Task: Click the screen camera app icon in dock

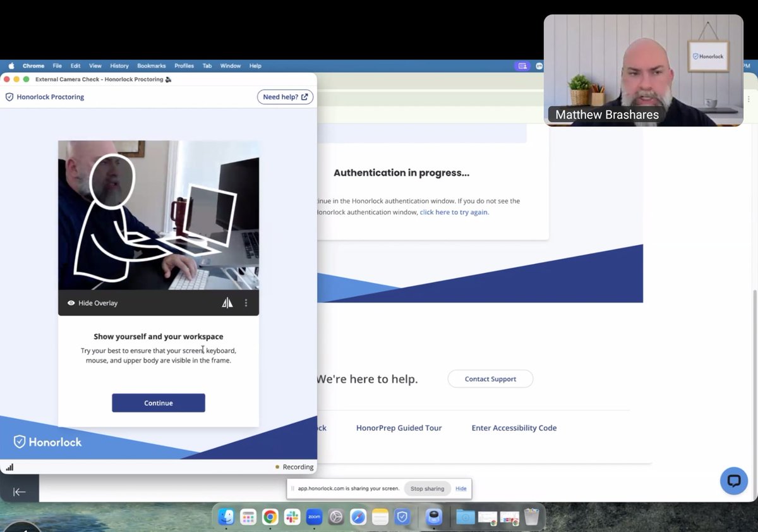Action: click(434, 517)
